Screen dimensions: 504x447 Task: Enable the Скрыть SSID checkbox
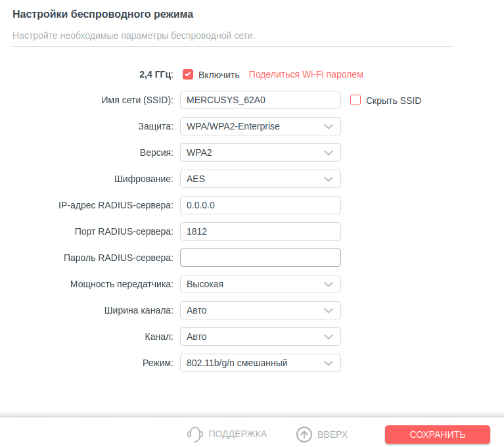pos(355,100)
